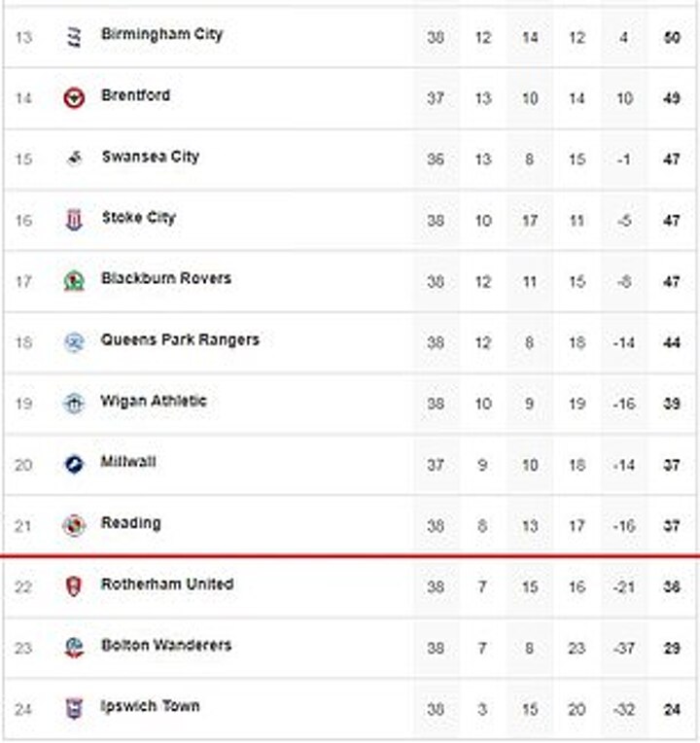Image resolution: width=700 pixels, height=743 pixels.
Task: Click the Rotherham United club crest
Action: pyautogui.click(x=74, y=586)
